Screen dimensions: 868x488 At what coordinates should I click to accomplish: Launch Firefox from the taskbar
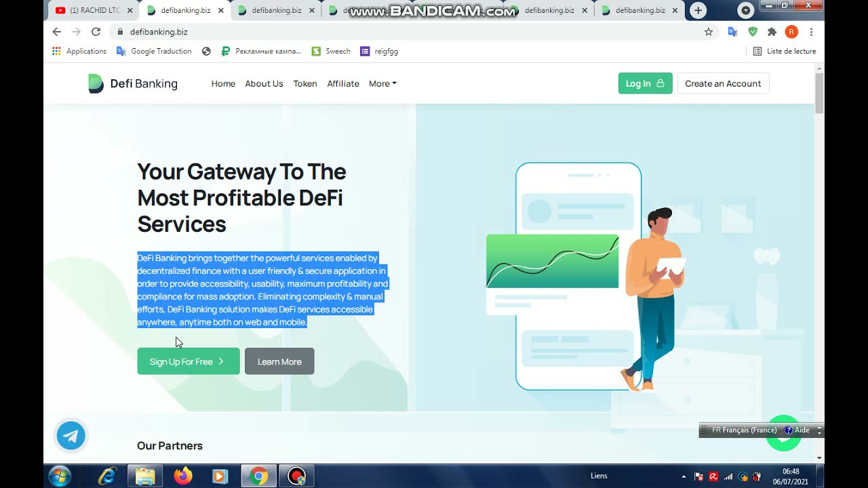(182, 476)
